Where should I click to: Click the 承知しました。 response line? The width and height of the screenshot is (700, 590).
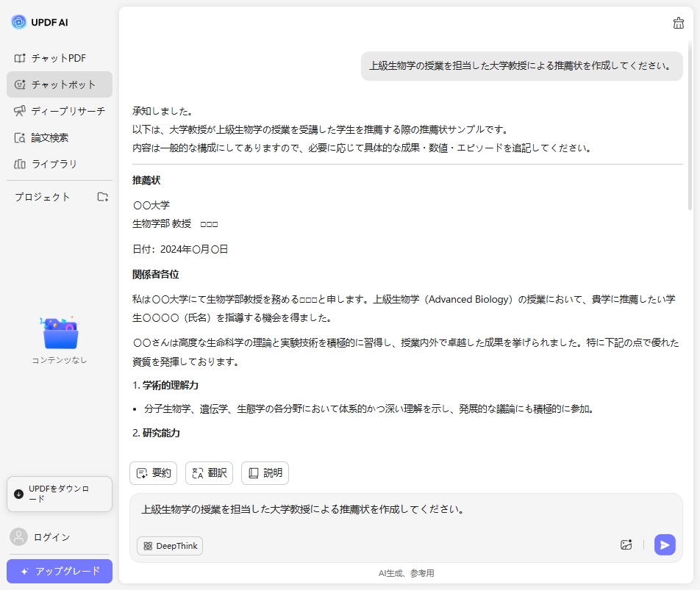[162, 111]
